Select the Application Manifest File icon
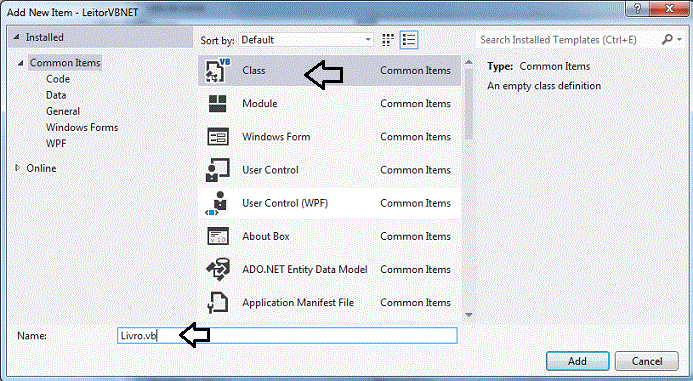 point(217,303)
